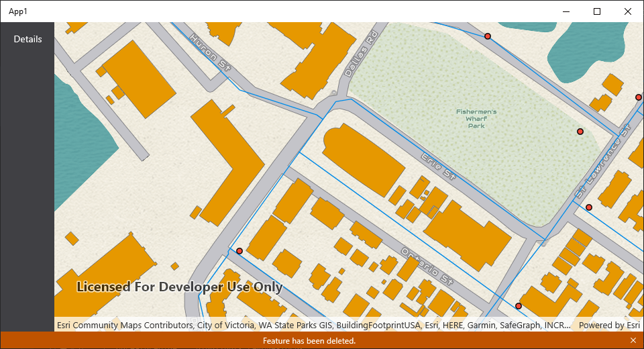This screenshot has width=644, height=349.
Task: Click the Huron St street label
Action: pyautogui.click(x=211, y=51)
